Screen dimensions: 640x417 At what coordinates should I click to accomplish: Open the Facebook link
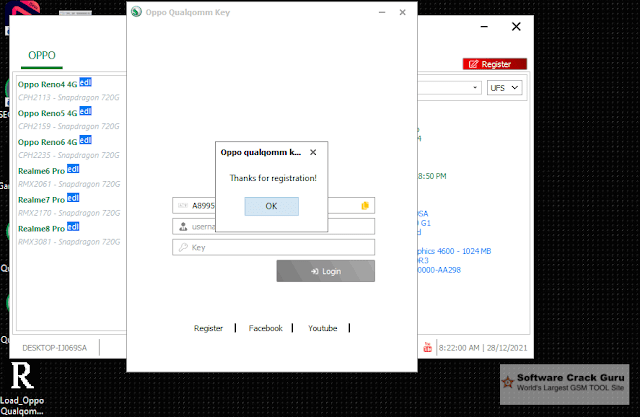click(x=265, y=328)
